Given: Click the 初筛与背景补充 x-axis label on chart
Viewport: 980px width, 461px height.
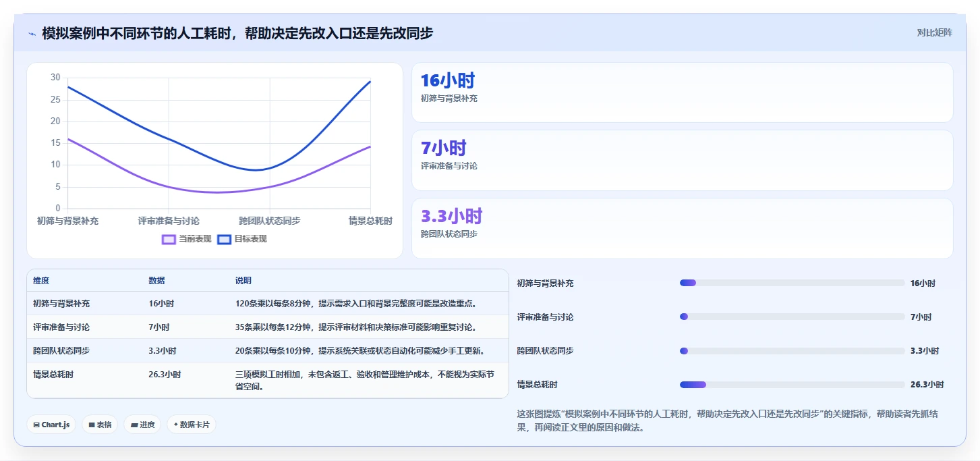Looking at the screenshot, I should [x=67, y=221].
